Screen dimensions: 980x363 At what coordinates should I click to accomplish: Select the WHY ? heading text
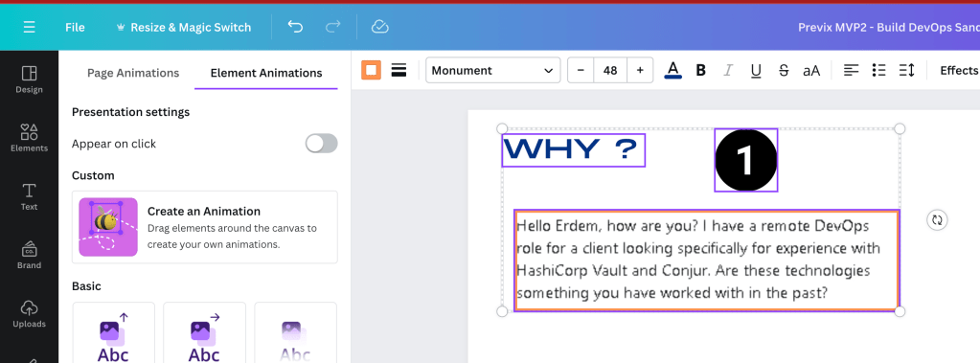(x=573, y=150)
